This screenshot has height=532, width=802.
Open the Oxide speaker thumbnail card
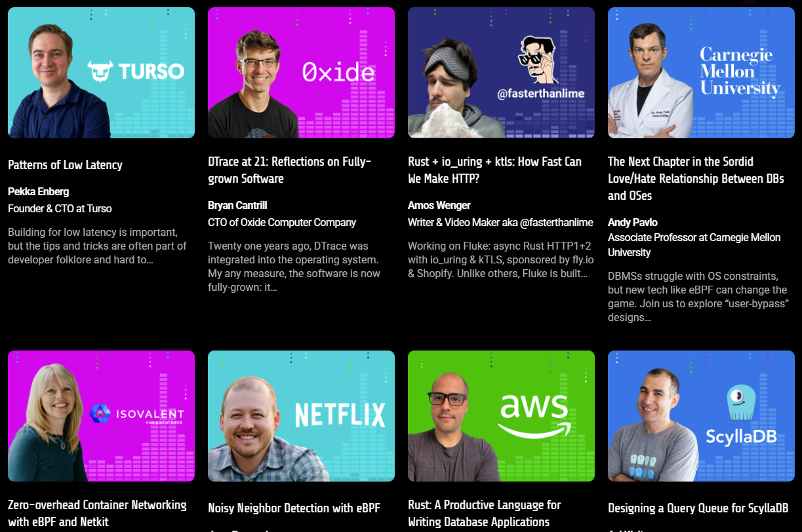[301, 73]
